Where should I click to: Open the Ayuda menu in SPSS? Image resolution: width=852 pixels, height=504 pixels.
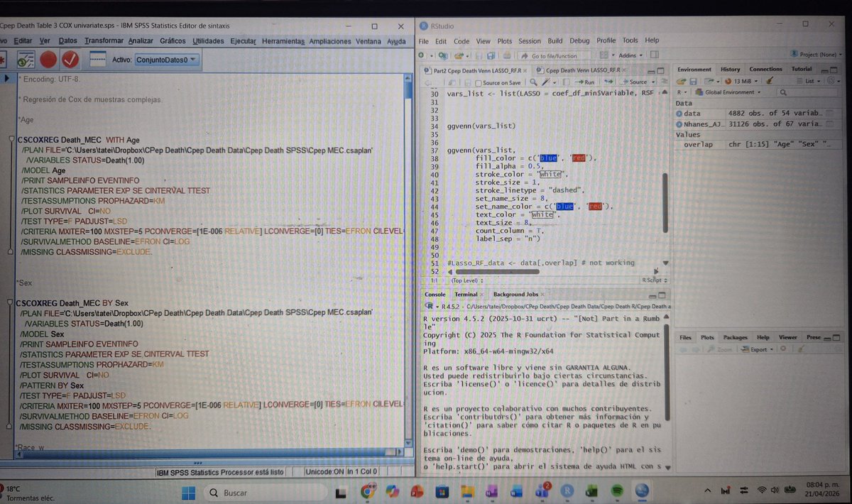396,41
